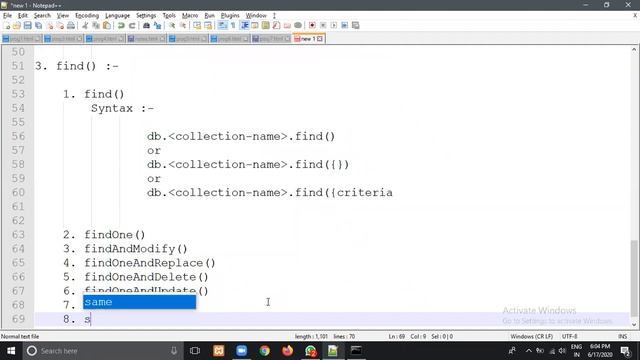Start macro recording with red Record icon
640x360 pixels.
point(312,25)
